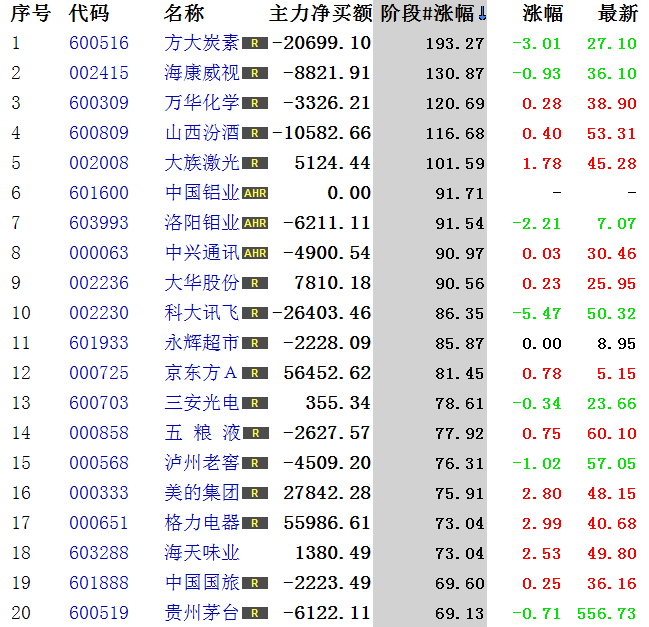Click change value 2.99

pos(542,524)
